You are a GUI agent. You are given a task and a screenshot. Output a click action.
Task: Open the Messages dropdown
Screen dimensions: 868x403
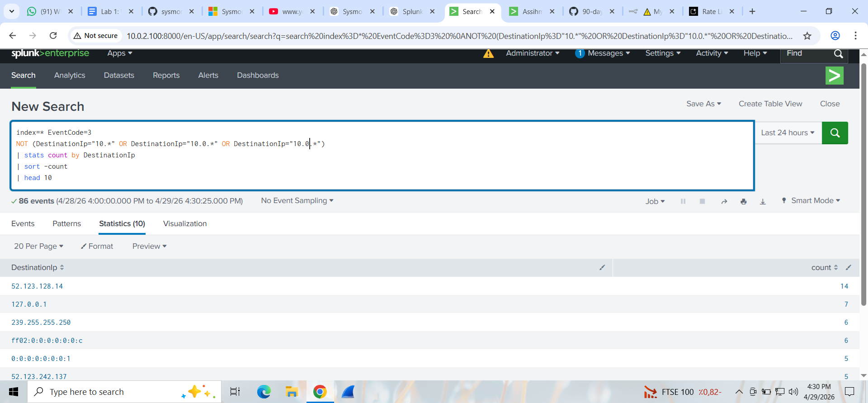(x=603, y=53)
